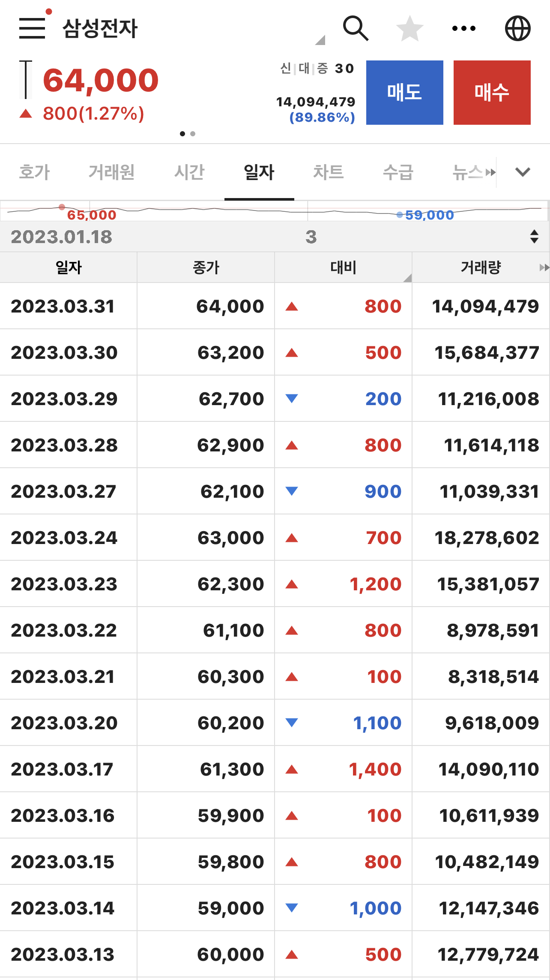Screen dimensions: 550x980
Task: Open the hamburger menu
Action: click(x=32, y=28)
